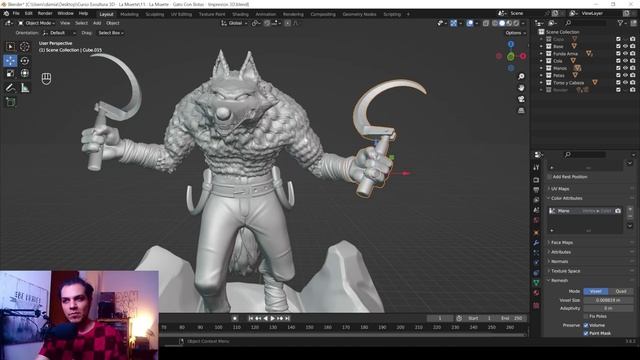Open the Output properties tab

tap(536, 190)
